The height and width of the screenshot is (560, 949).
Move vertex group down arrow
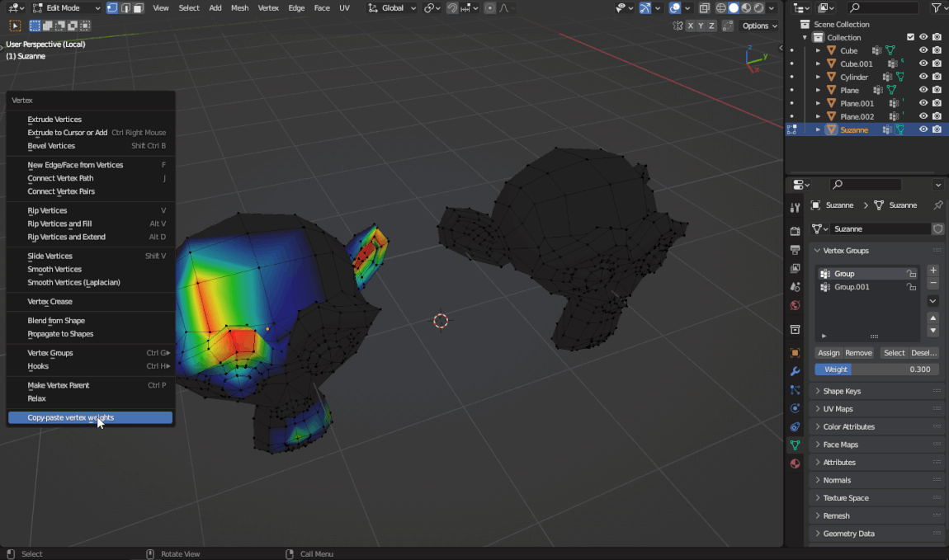tap(932, 331)
